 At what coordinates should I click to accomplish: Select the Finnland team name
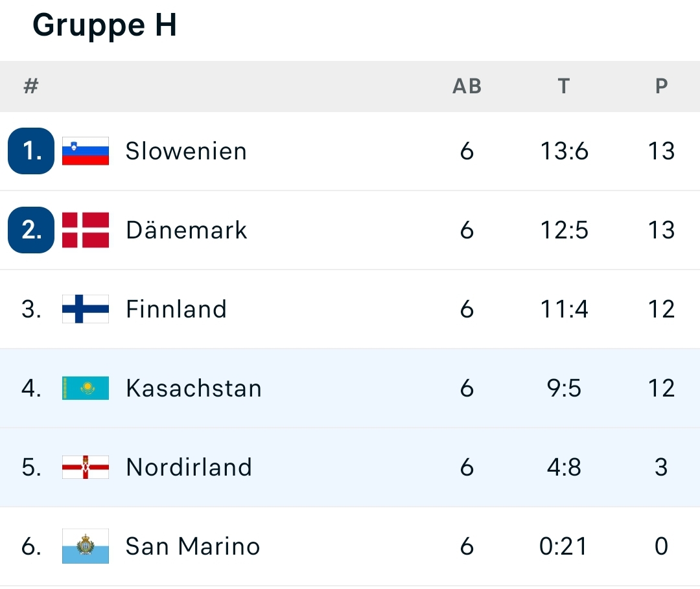(x=176, y=309)
